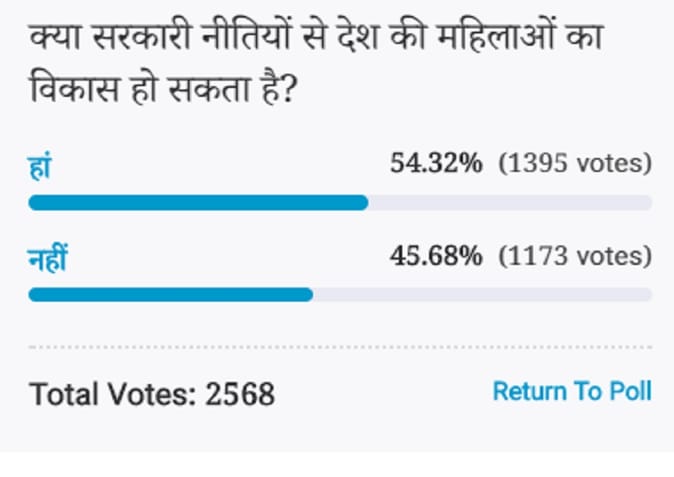Screen dimensions: 674x477
Task: Click the (1395 votes) count
Action: tap(575, 164)
